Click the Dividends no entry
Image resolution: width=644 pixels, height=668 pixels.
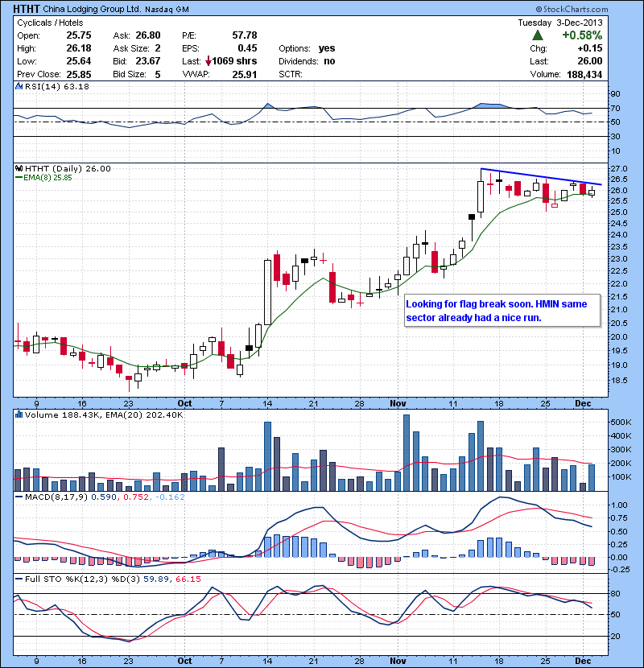tap(307, 61)
